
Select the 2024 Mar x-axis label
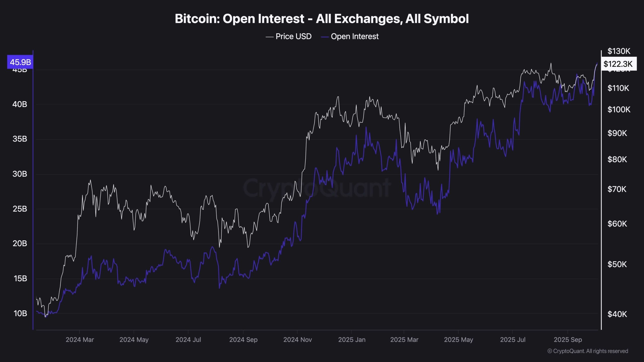(x=80, y=340)
